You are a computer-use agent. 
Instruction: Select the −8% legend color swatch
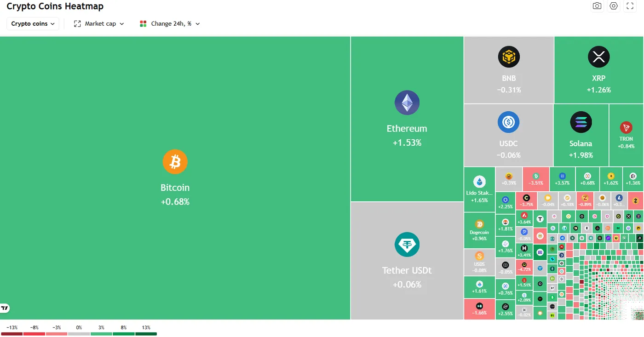pyautogui.click(x=34, y=334)
